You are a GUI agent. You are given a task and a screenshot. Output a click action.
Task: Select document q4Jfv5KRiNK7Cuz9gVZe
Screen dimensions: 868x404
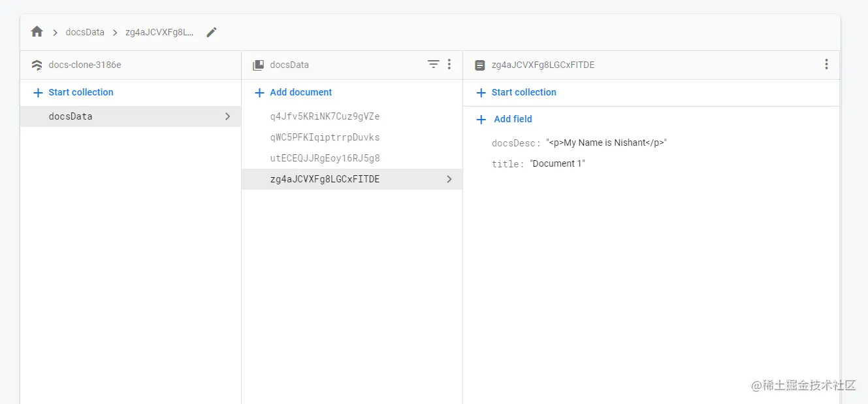click(x=325, y=116)
